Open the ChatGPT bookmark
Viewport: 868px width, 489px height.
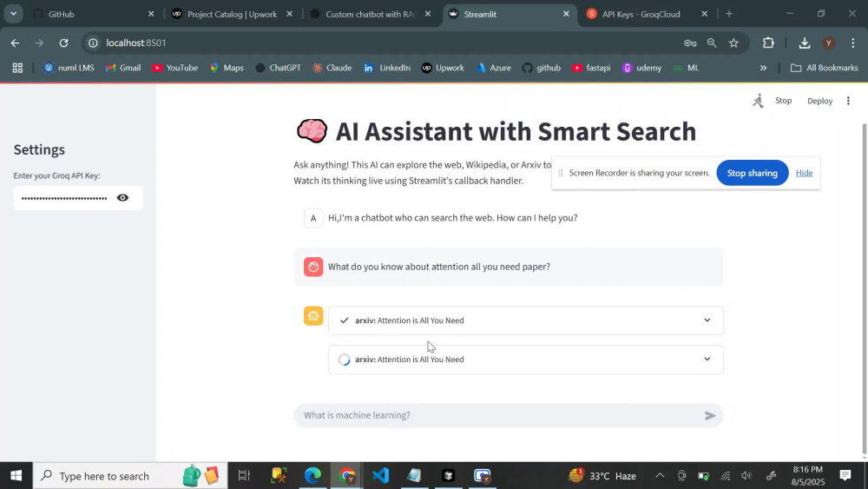[x=278, y=68]
